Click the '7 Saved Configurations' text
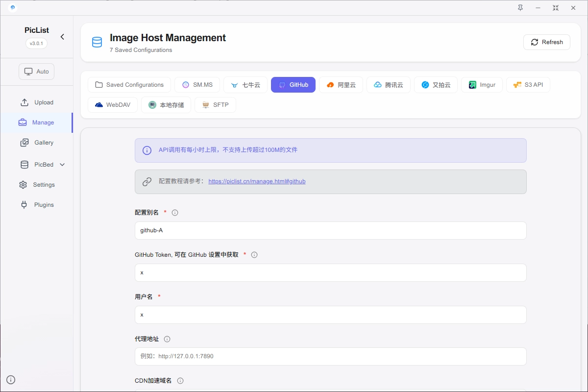 141,50
